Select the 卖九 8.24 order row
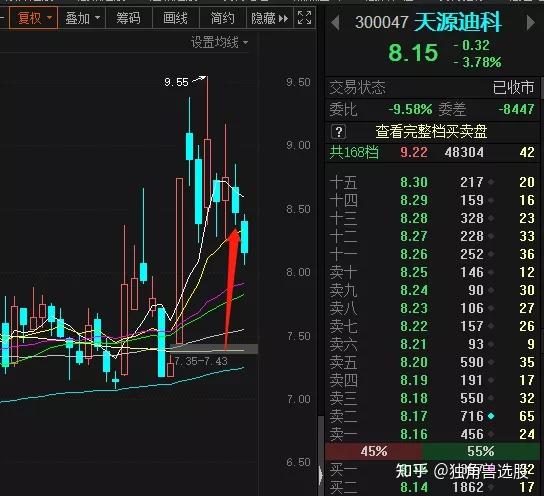 (x=432, y=290)
